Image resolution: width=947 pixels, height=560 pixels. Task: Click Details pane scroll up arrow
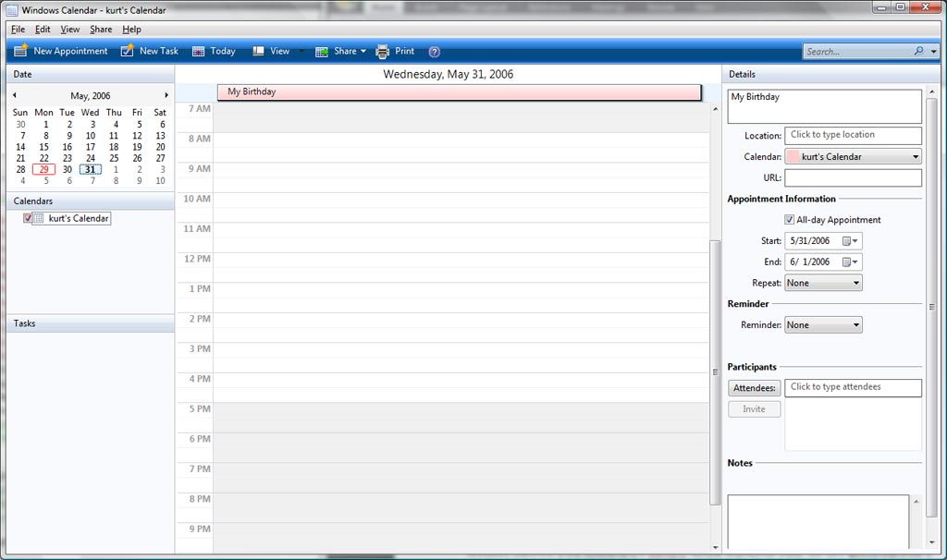coord(932,91)
